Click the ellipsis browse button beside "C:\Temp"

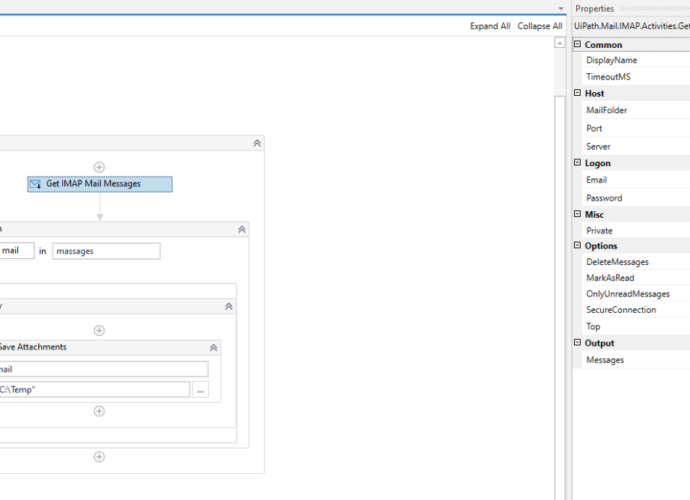click(x=201, y=390)
